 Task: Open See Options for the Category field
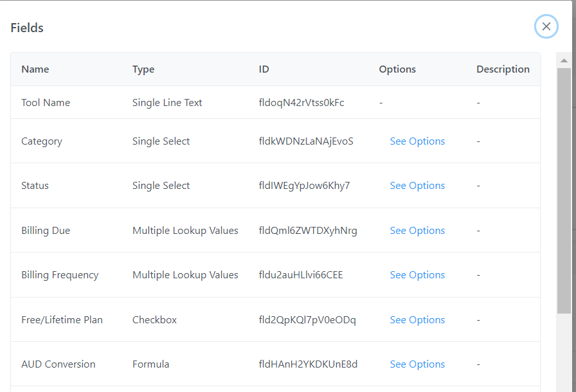coord(417,141)
